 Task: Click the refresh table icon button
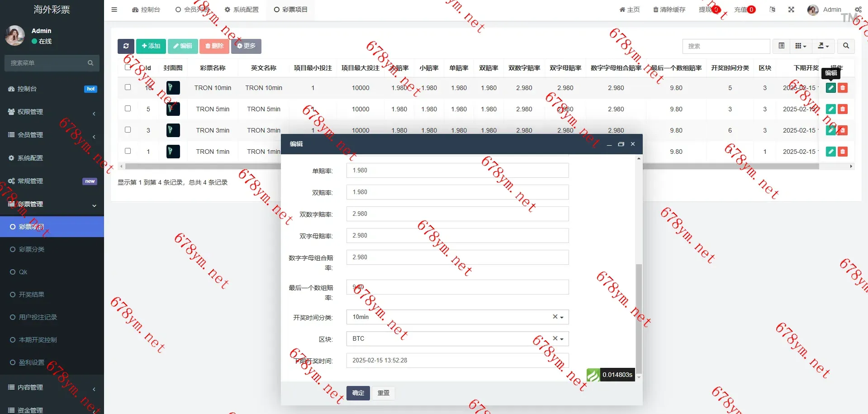(x=126, y=46)
